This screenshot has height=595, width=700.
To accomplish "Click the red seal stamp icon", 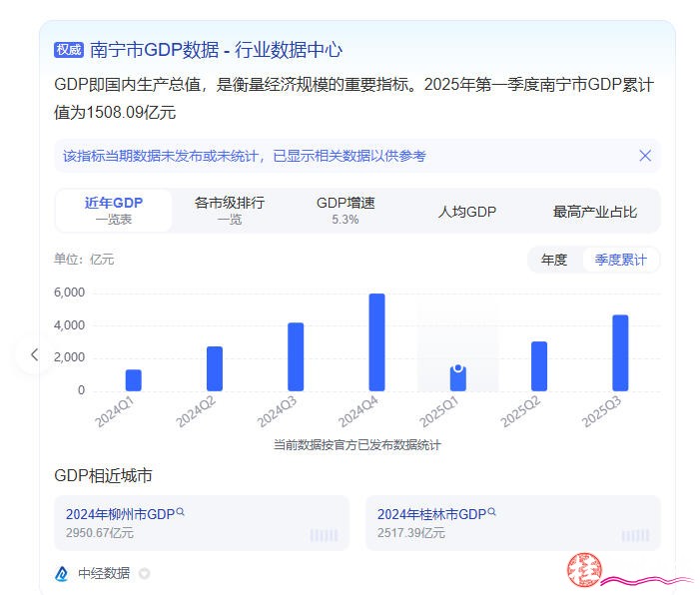I will pyautogui.click(x=583, y=570).
